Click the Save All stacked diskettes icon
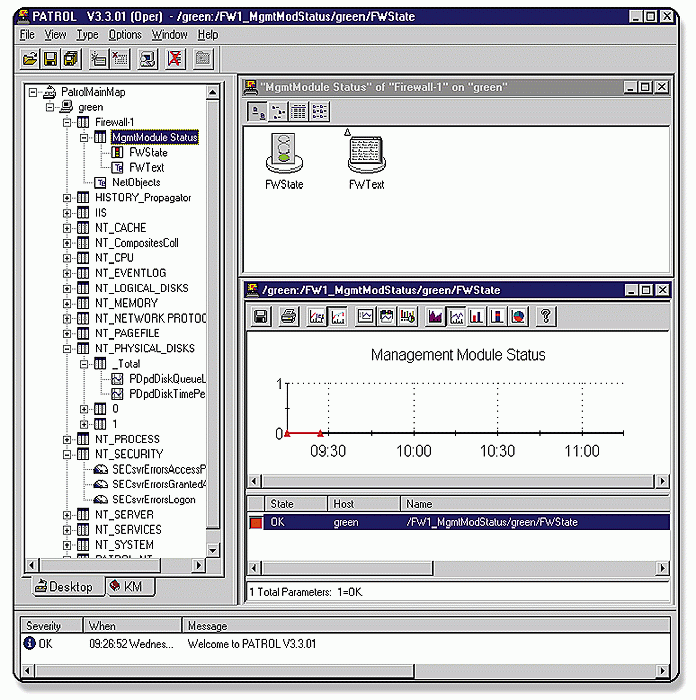 click(71, 58)
